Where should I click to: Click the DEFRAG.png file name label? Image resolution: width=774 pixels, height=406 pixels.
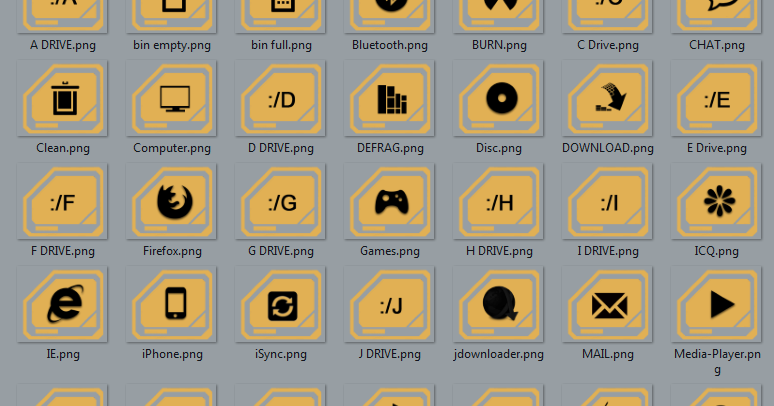tap(390, 148)
